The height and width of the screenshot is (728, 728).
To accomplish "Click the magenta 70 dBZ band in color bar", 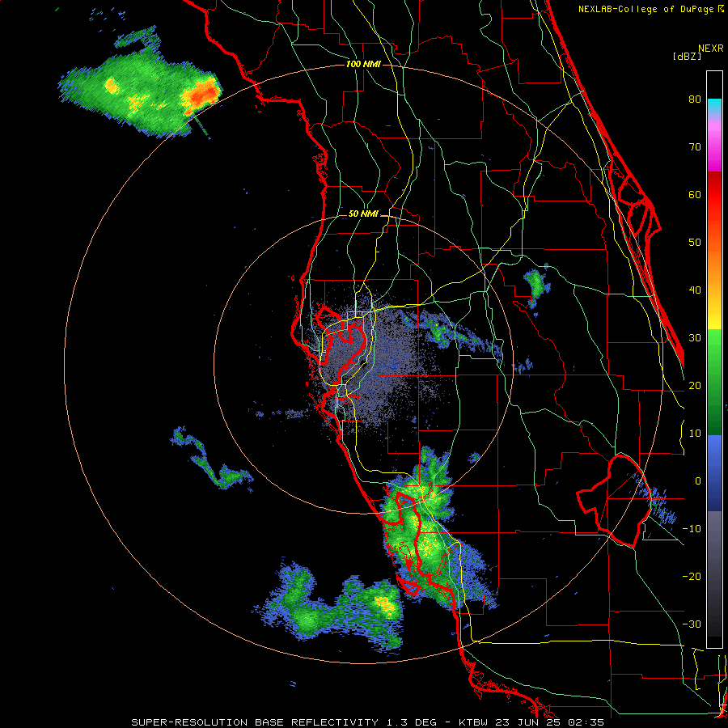I will click(x=714, y=147).
